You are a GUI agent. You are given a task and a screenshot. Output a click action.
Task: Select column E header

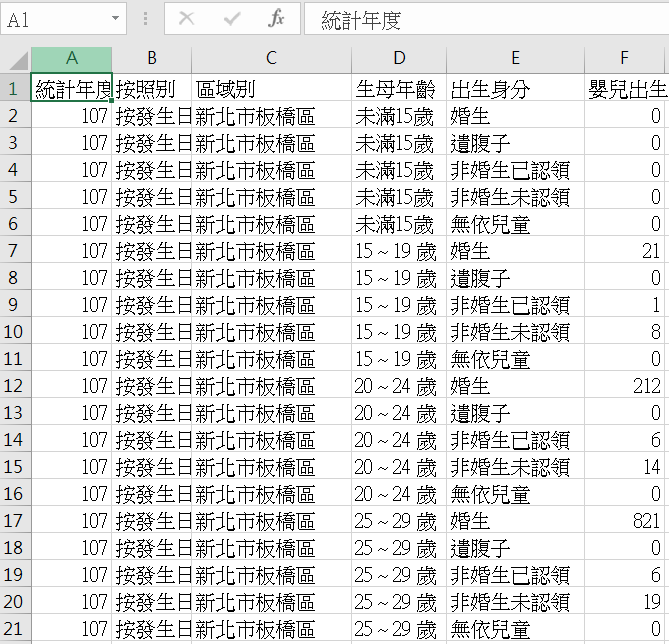515,59
